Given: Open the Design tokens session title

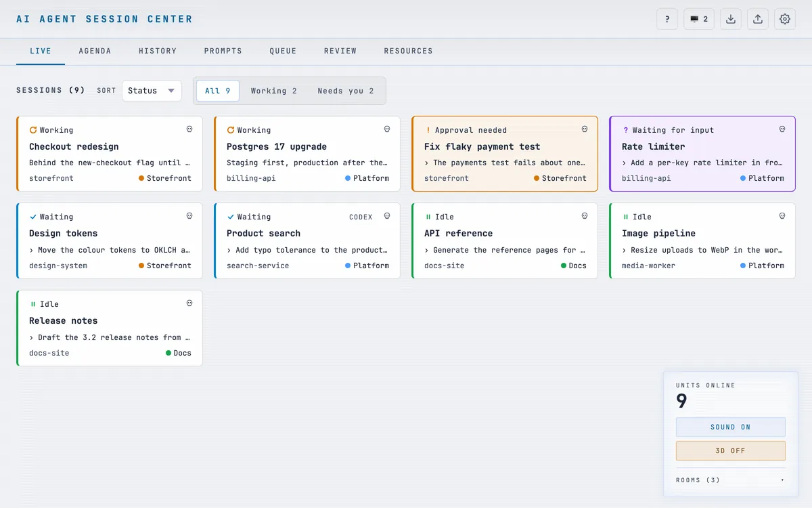Looking at the screenshot, I should pos(64,233).
